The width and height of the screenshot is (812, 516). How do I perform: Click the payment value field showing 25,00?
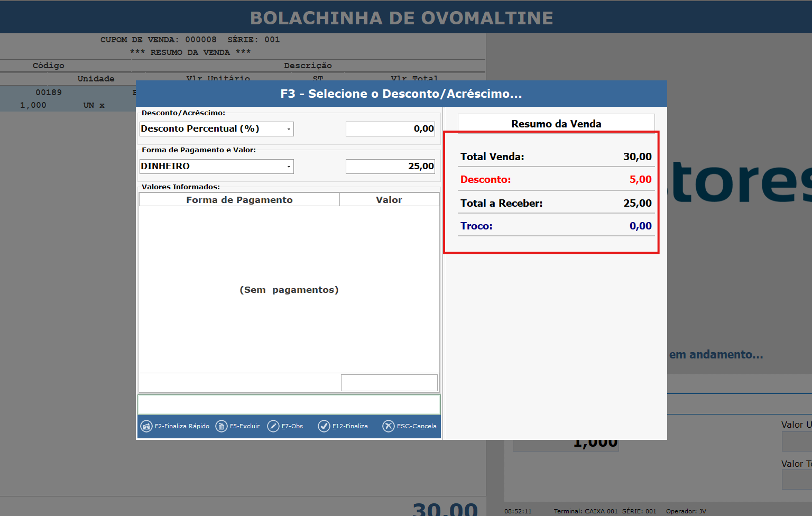coord(390,167)
